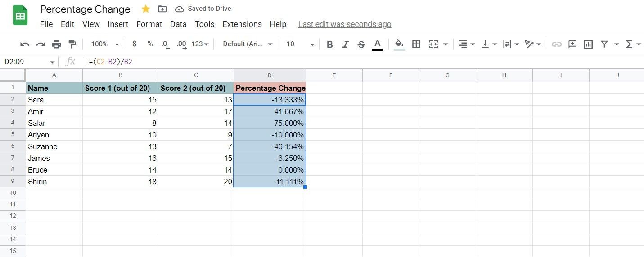
Task: Format as currency with dollar icon
Action: 135,44
